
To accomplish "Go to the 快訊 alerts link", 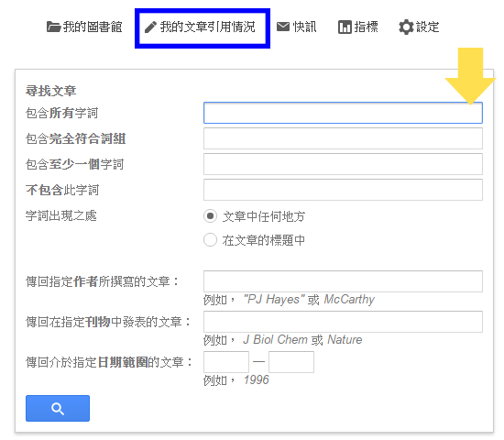I will pos(296,27).
